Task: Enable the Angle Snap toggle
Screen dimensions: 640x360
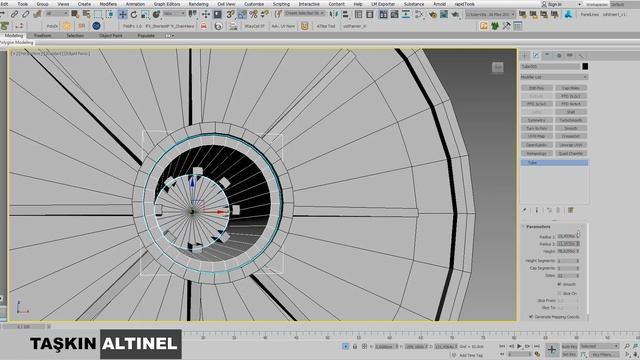Action: 242,15
